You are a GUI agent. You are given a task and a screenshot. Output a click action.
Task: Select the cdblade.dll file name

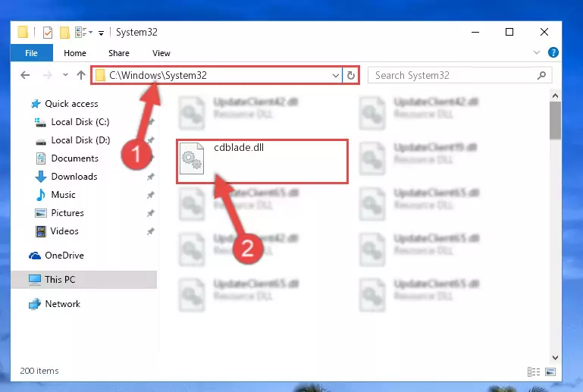(239, 148)
